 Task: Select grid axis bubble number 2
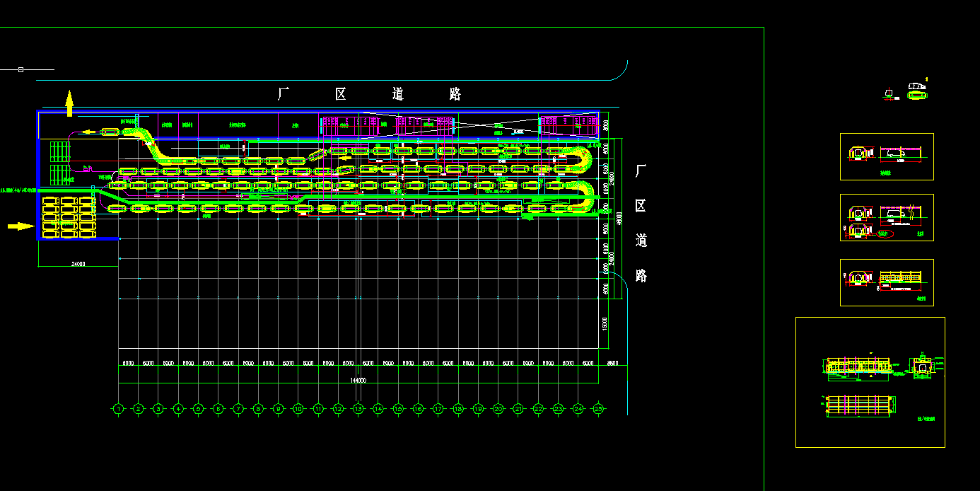click(x=139, y=409)
